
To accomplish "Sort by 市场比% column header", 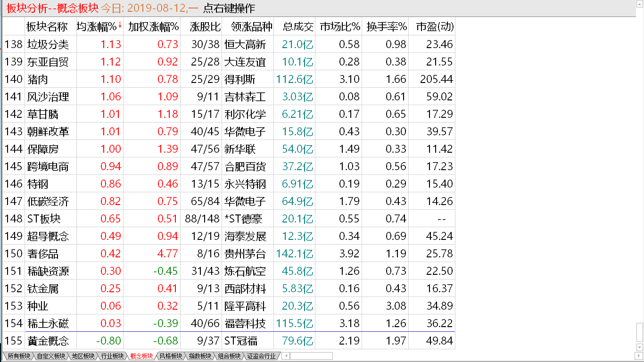I will (339, 27).
